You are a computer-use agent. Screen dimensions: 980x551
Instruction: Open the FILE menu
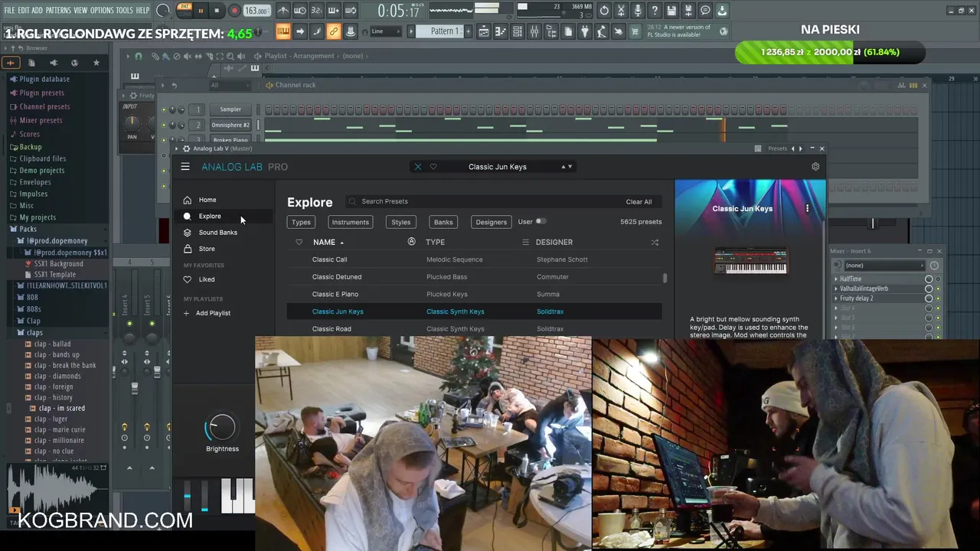pyautogui.click(x=10, y=10)
